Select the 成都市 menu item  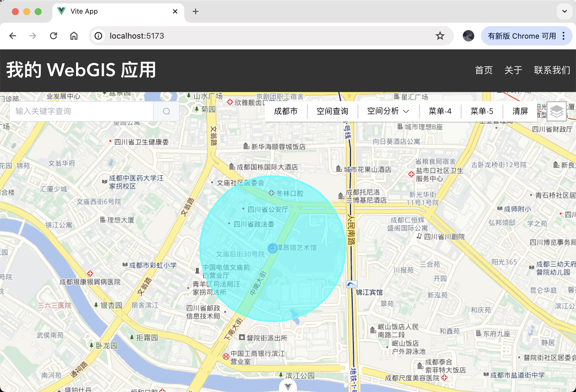[x=286, y=111]
